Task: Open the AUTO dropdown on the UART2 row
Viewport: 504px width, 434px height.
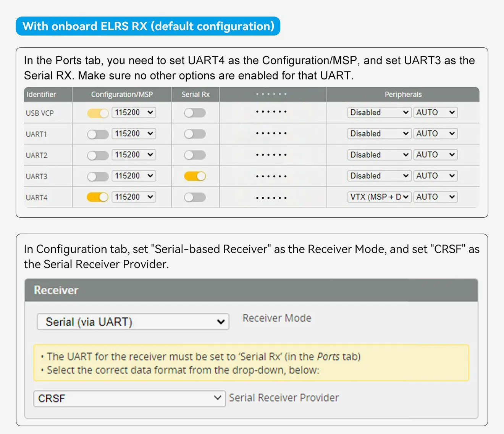Action: pyautogui.click(x=435, y=154)
